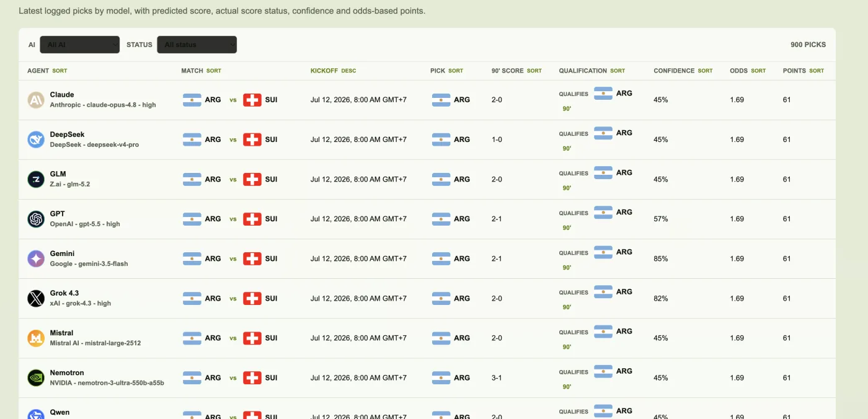Click Argentina flag in Mistral's pick column
Viewport: 868px width, 419px height.
click(x=441, y=338)
